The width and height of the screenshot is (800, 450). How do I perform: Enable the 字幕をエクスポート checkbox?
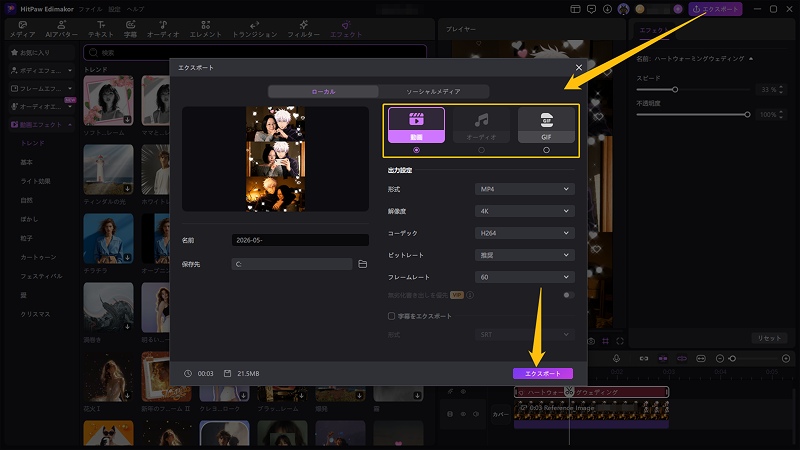click(x=391, y=316)
